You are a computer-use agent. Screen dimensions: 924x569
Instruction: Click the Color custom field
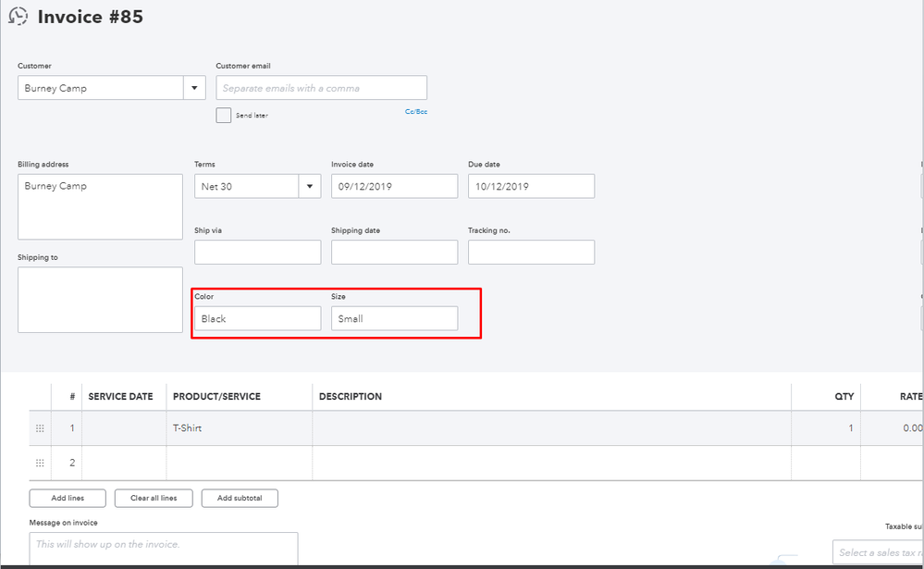[x=257, y=318]
